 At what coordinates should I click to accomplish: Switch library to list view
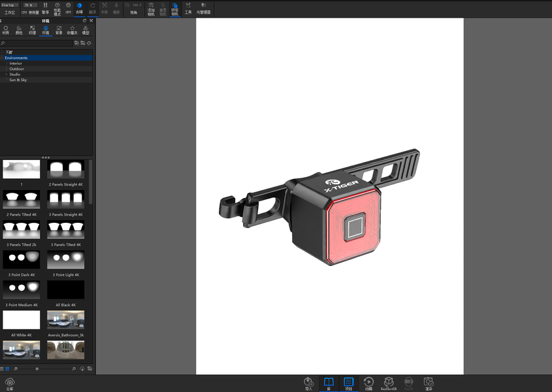click(2, 368)
